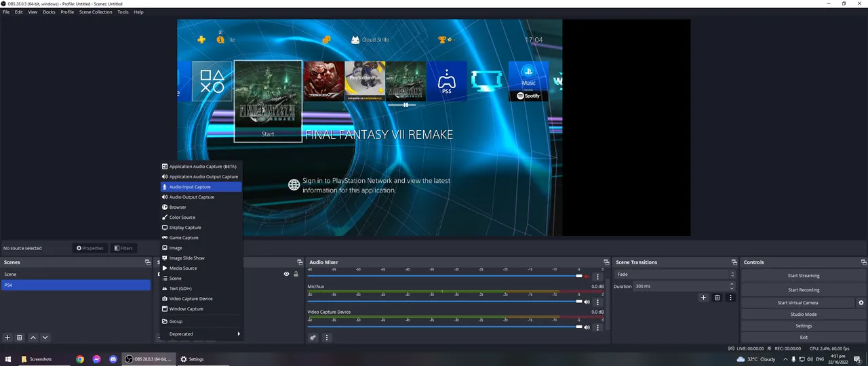Open source Properties button
This screenshot has height=366, width=868.
click(90, 248)
